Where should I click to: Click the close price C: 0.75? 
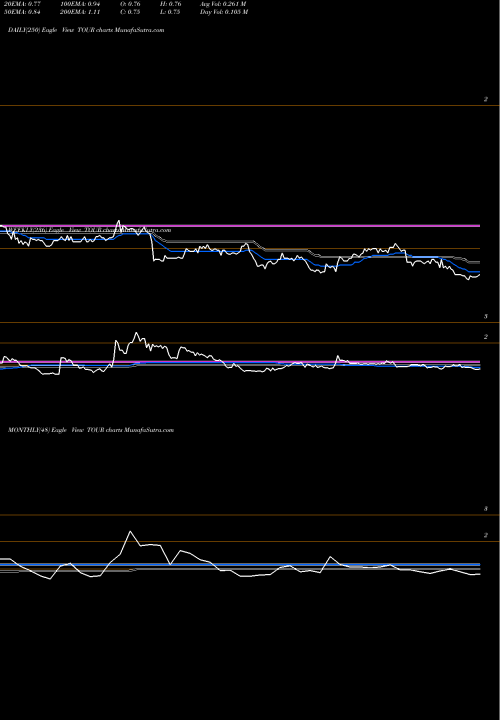(131, 12)
